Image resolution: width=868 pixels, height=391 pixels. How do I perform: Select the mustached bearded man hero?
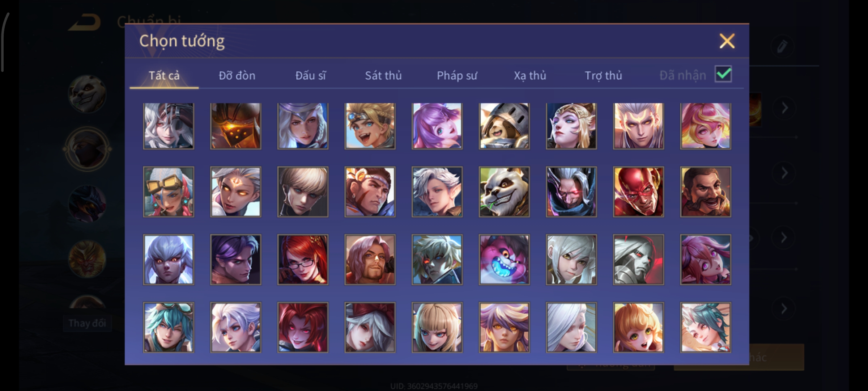705,192
